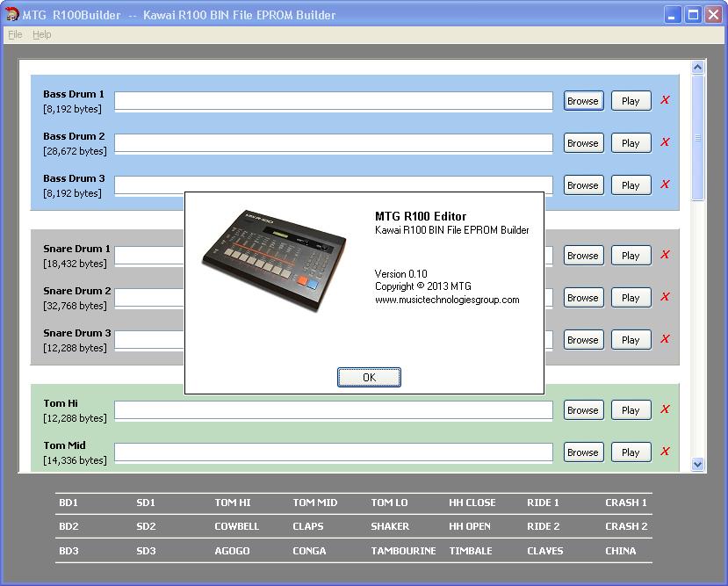Select the CLAVES pad label
728x586 pixels.
[x=545, y=551]
